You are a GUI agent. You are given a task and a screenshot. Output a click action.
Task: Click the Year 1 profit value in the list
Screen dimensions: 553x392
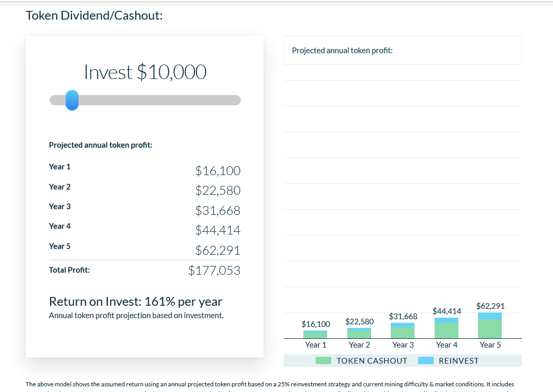pyautogui.click(x=218, y=170)
